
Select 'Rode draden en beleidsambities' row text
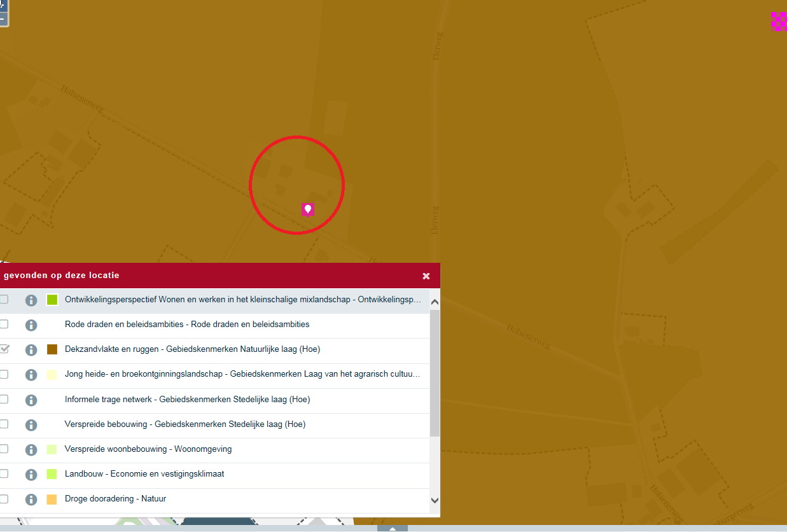[187, 324]
